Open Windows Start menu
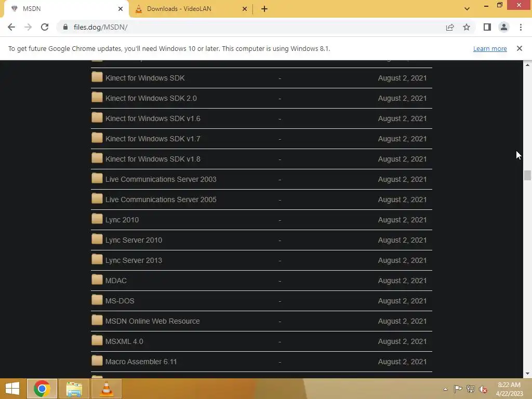The image size is (532, 399). coord(12,389)
